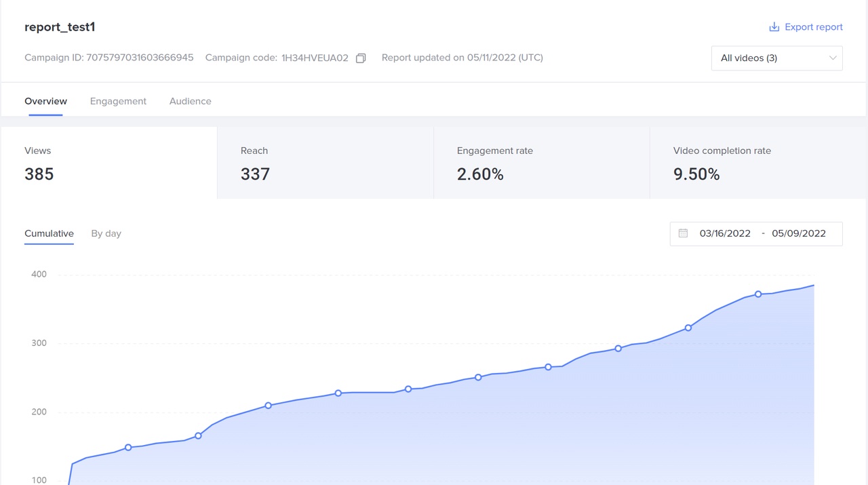The height and width of the screenshot is (485, 868).
Task: Click the chart data point nearest the 300 gridline
Action: coord(618,349)
